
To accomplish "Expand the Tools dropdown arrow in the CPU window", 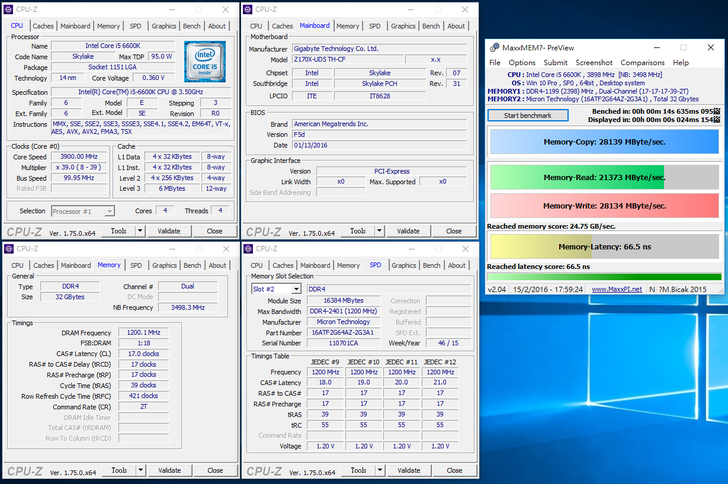I will click(138, 231).
